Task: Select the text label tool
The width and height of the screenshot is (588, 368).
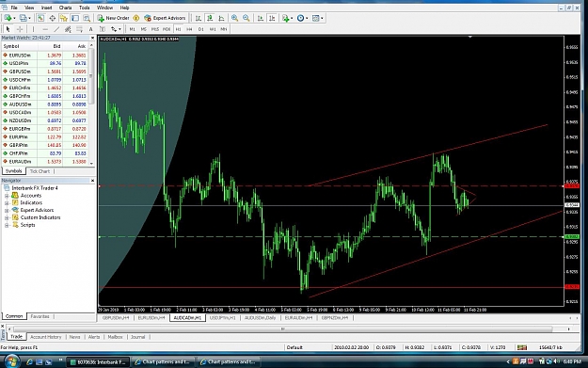Action: 103,29
